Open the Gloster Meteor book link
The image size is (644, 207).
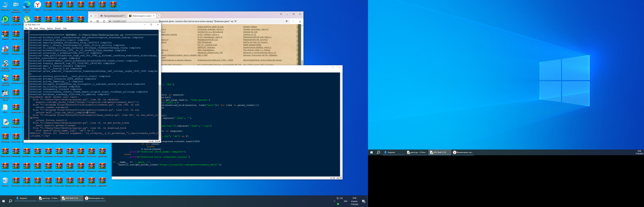[x=250, y=26]
